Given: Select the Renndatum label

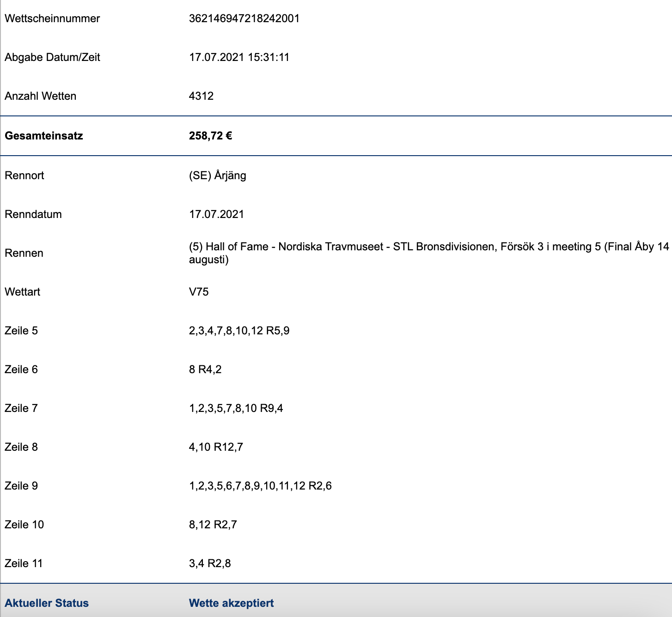Looking at the screenshot, I should (x=33, y=214).
